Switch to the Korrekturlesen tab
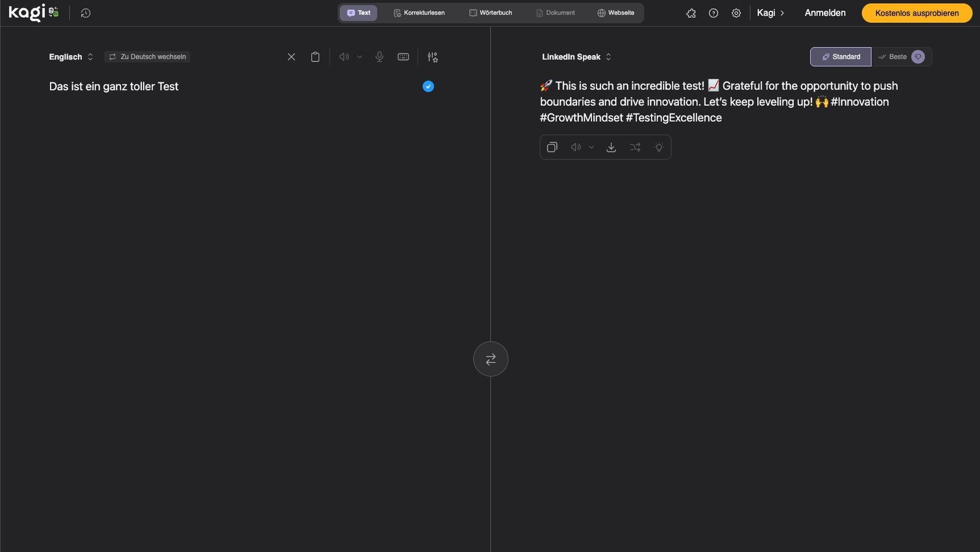The image size is (980, 552). click(x=419, y=13)
